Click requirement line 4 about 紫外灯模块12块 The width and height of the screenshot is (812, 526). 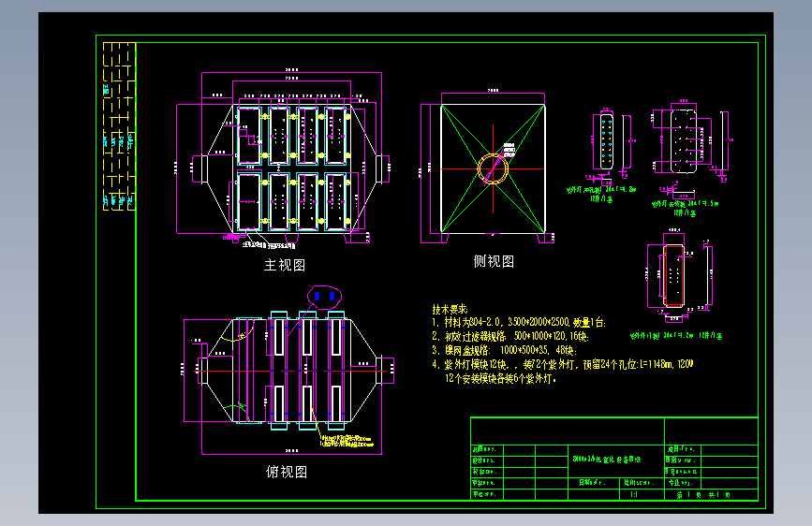click(x=562, y=364)
